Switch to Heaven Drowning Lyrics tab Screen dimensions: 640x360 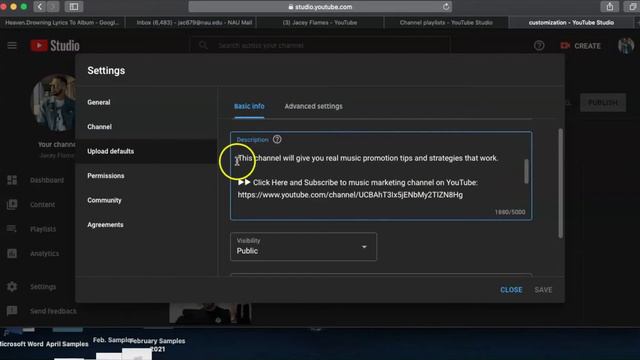point(62,22)
